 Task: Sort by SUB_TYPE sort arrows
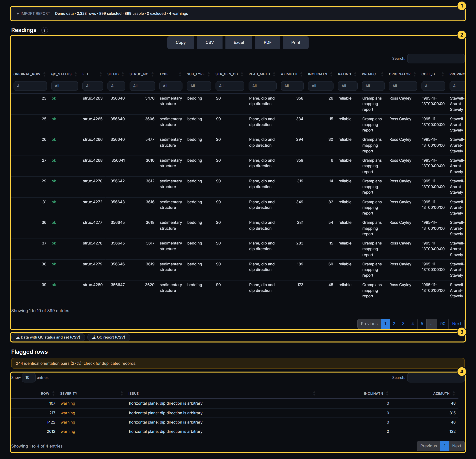[209, 74]
